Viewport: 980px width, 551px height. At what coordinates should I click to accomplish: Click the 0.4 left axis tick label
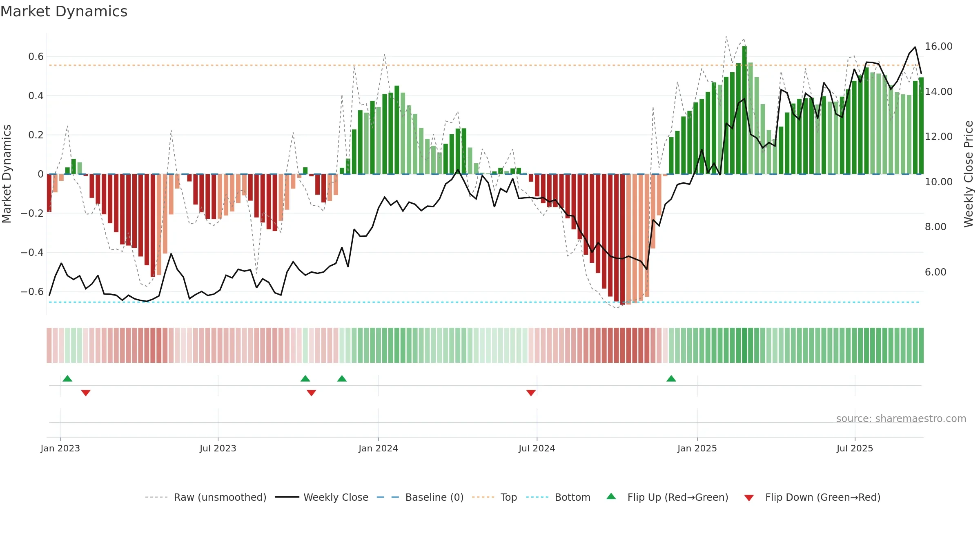36,96
